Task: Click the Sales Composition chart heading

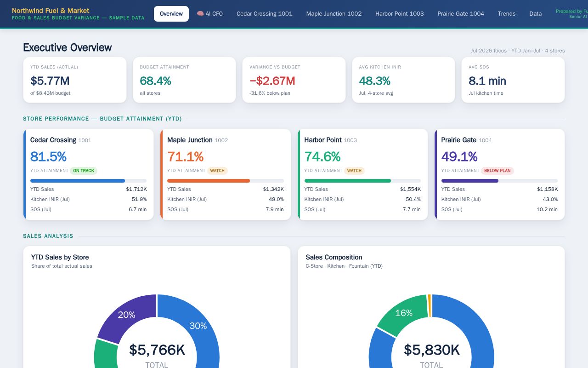Action: 334,257
